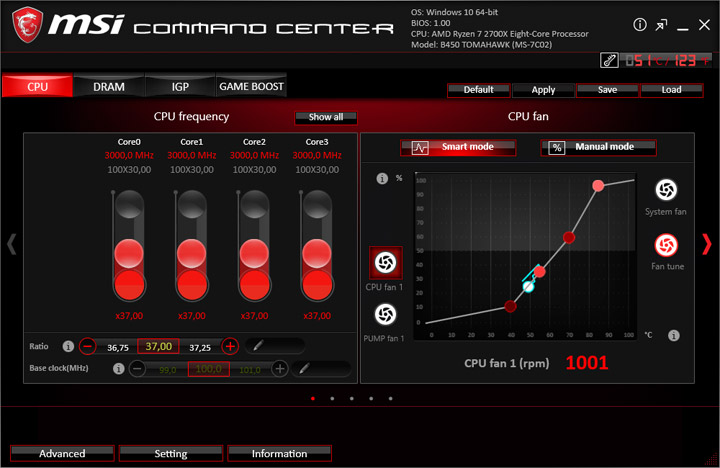Open the CPU tab
This screenshot has width=720, height=468.
(x=37, y=86)
